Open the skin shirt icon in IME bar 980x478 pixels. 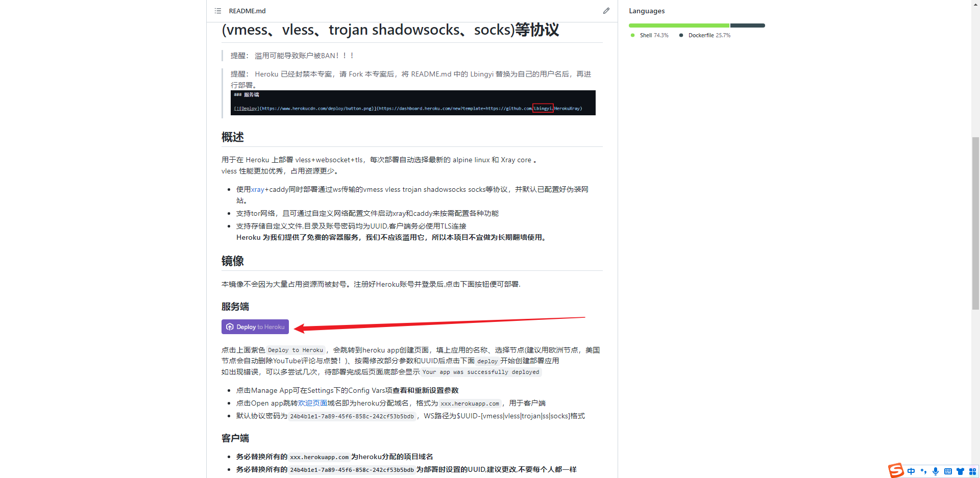960,471
